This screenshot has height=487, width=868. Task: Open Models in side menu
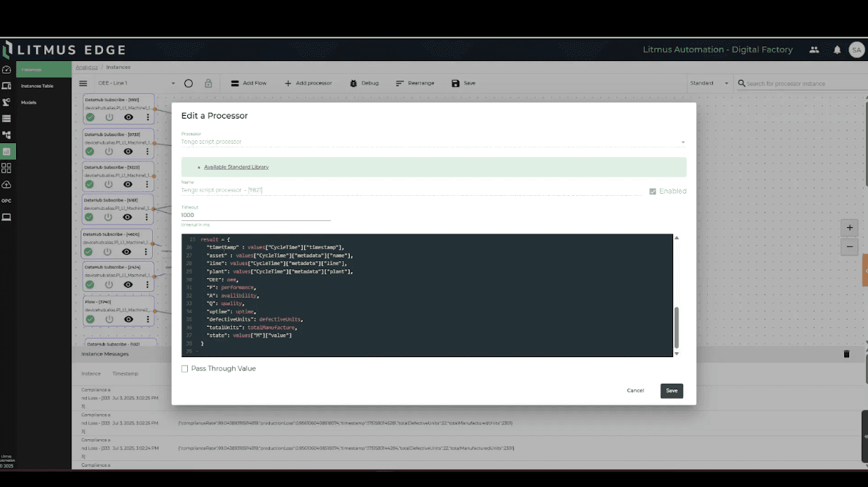(29, 102)
